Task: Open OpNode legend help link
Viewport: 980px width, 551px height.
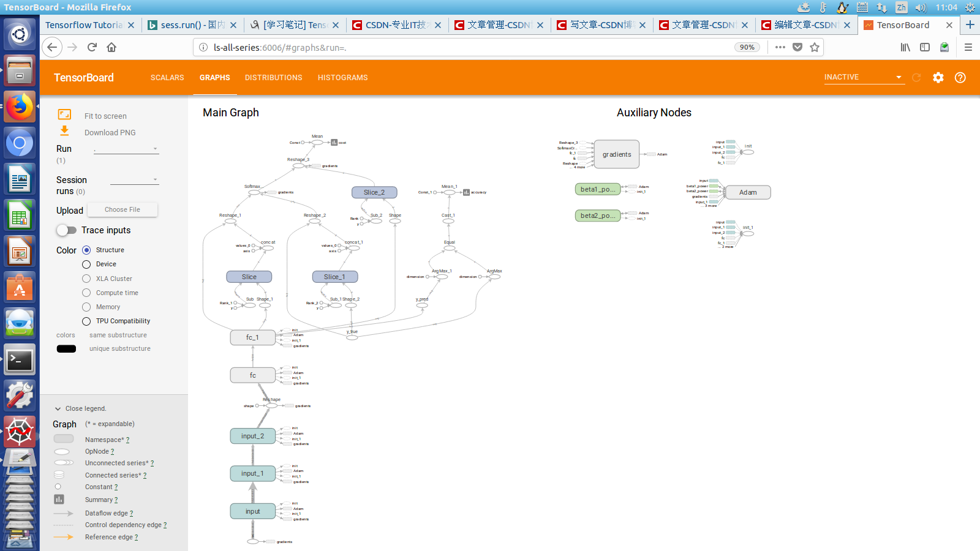Action: (113, 452)
